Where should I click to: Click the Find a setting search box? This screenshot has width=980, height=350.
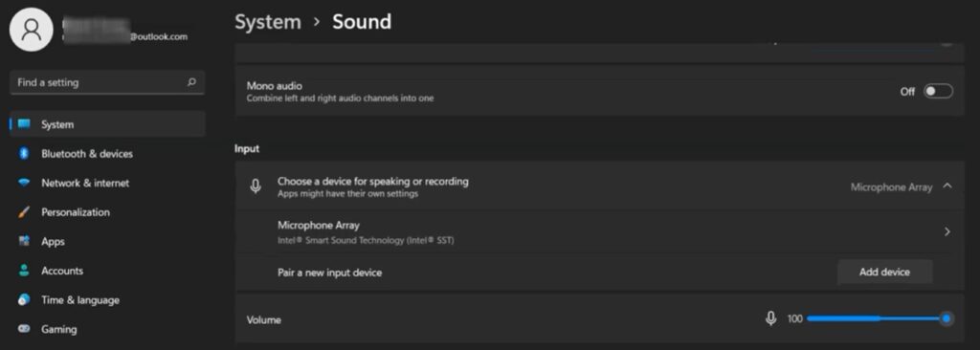(107, 82)
